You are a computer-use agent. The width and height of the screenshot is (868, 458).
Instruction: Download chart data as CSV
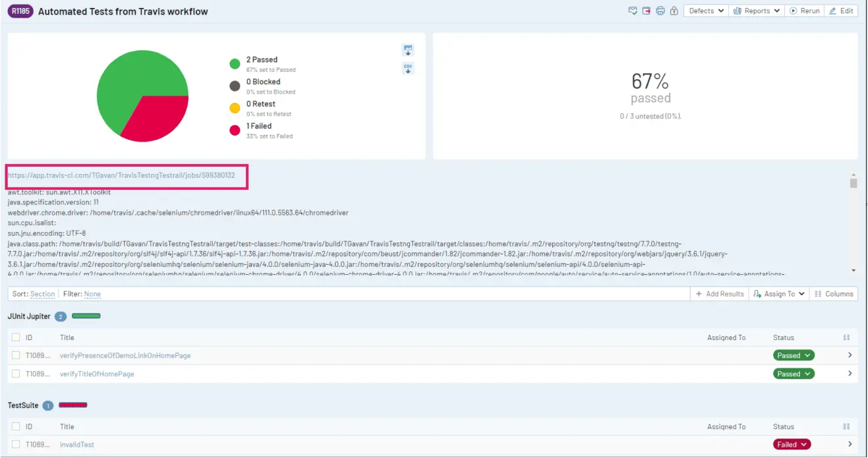tap(408, 69)
